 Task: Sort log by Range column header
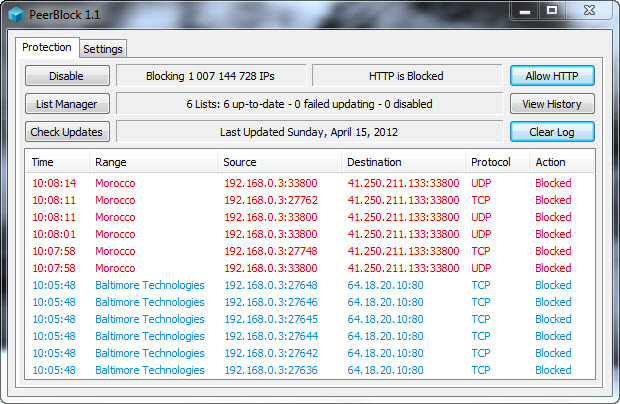pyautogui.click(x=153, y=162)
